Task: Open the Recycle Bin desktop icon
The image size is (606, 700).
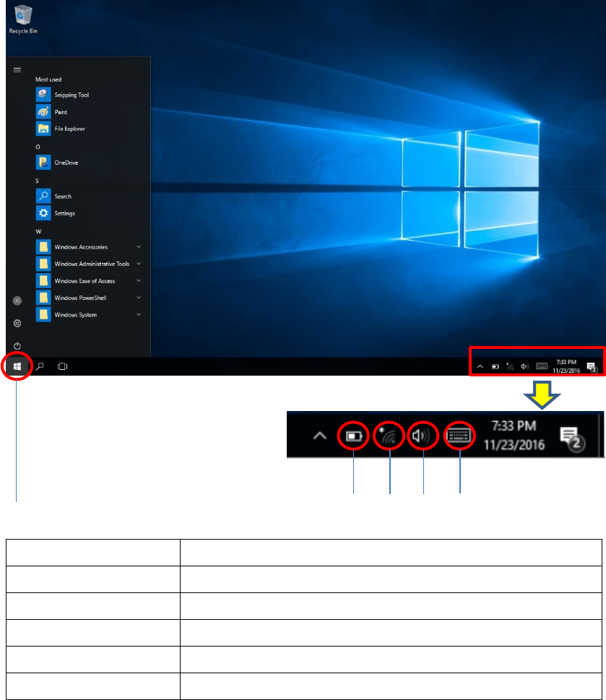Action: coord(23,20)
